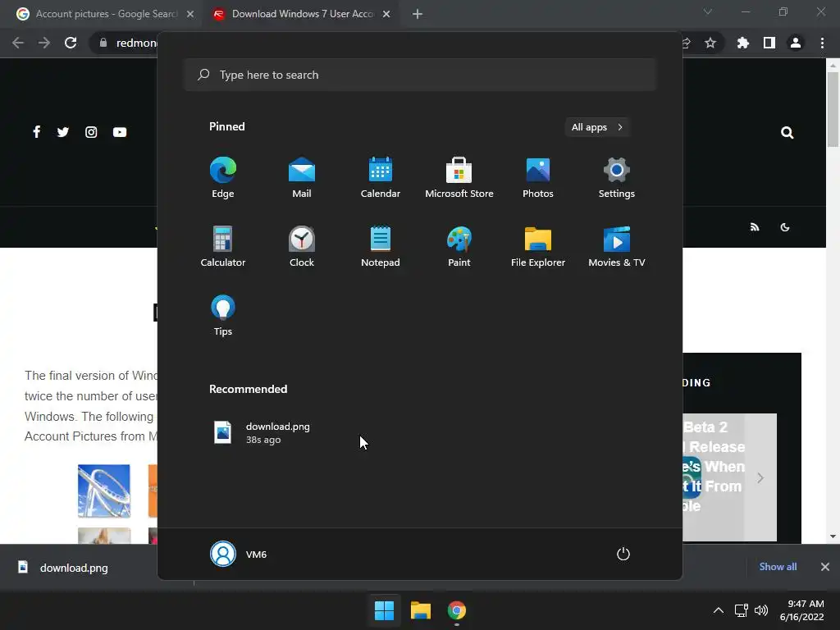The image size is (840, 630).
Task: Open the clock and date flyout
Action: pyautogui.click(x=802, y=610)
